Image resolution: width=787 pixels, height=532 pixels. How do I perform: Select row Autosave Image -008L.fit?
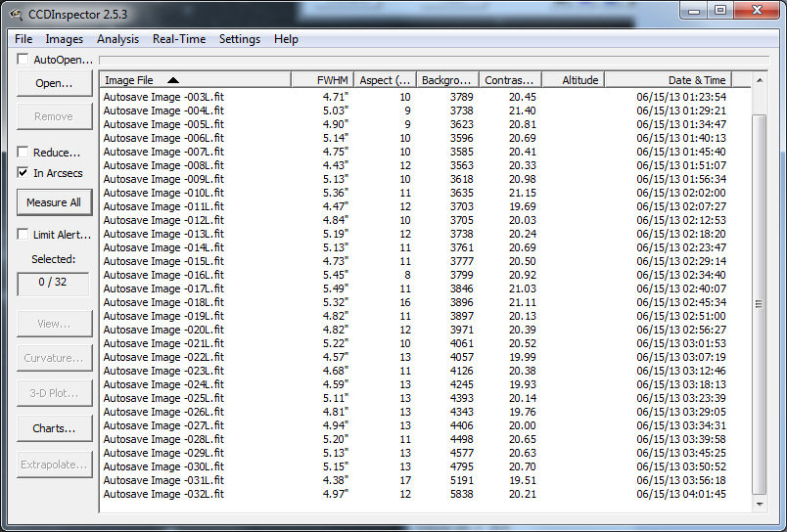pyautogui.click(x=425, y=165)
